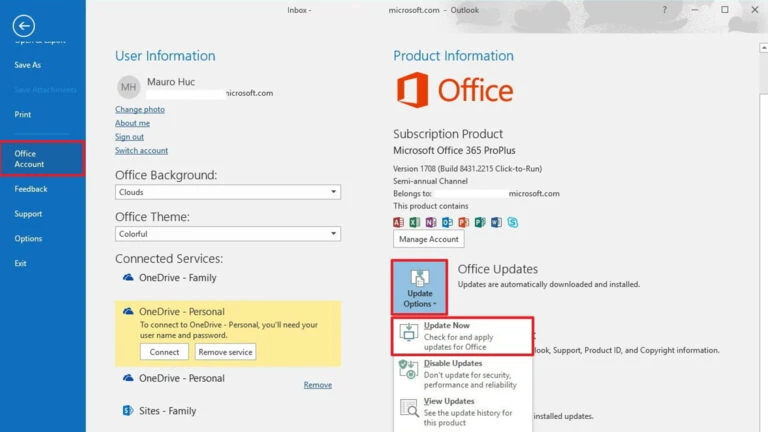This screenshot has height=432, width=768.
Task: Click the MH user avatar icon
Action: tap(127, 86)
